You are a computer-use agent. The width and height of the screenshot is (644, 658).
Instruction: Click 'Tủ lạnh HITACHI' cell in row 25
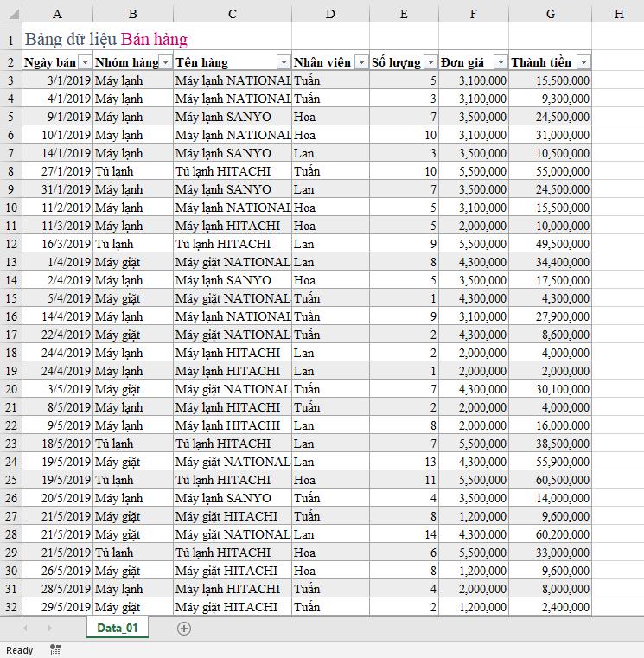pos(233,480)
